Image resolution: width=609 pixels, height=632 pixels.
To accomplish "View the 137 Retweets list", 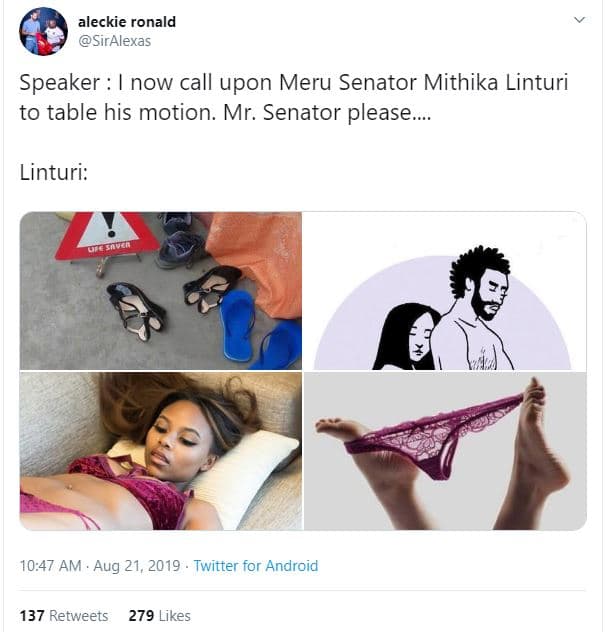I will click(64, 615).
